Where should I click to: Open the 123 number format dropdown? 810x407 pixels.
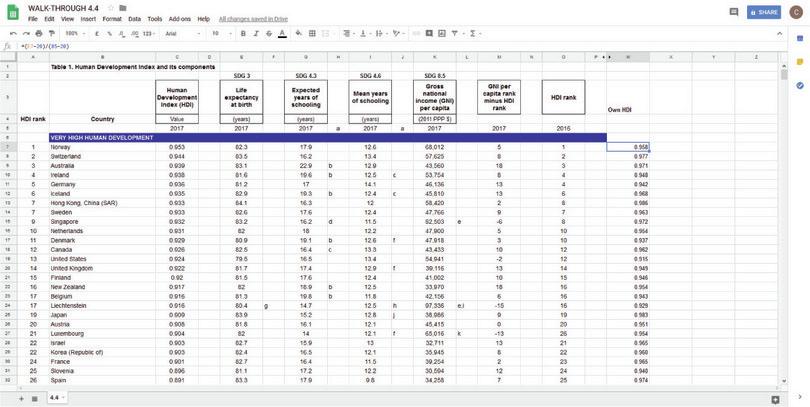[149, 34]
